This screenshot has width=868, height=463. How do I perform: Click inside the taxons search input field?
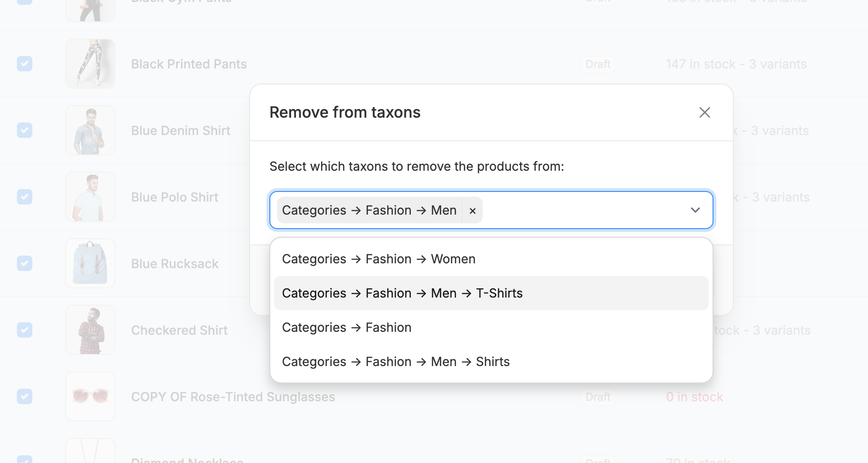coord(579,210)
